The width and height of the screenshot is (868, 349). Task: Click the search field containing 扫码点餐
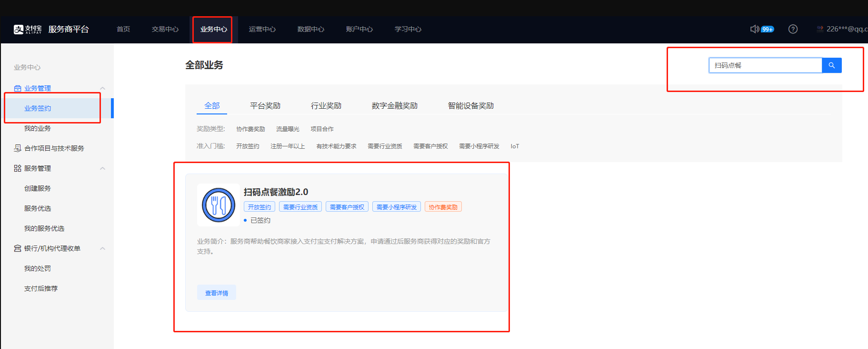pyautogui.click(x=766, y=65)
